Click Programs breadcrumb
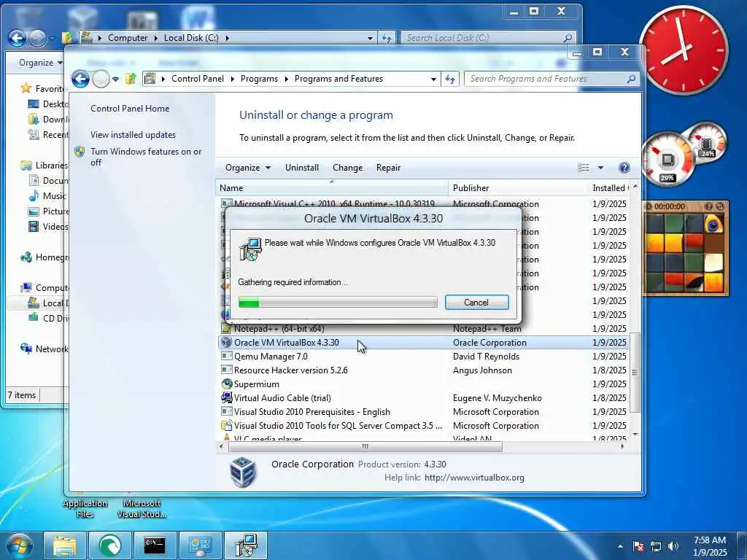Viewport: 747px width, 560px height. pos(259,79)
